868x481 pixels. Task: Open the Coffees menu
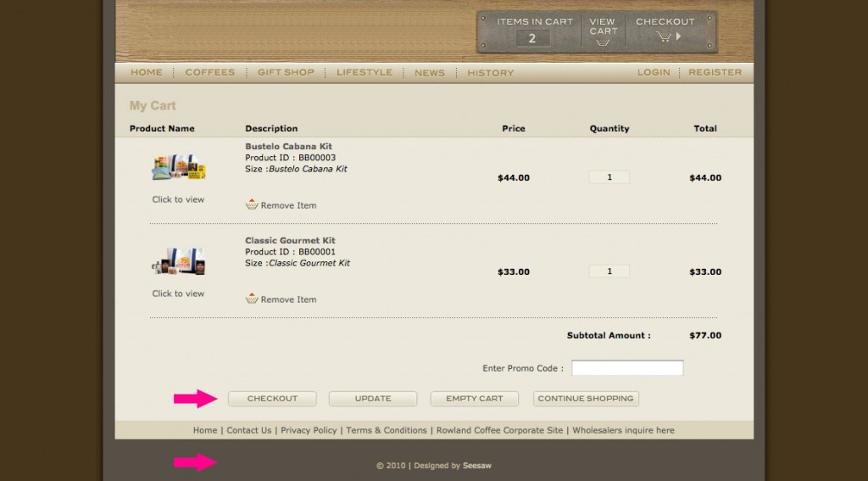coord(210,72)
